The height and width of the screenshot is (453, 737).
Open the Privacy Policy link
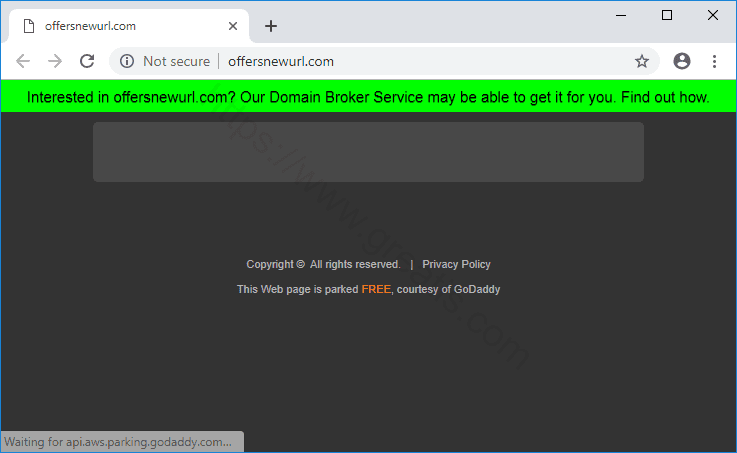(x=456, y=264)
